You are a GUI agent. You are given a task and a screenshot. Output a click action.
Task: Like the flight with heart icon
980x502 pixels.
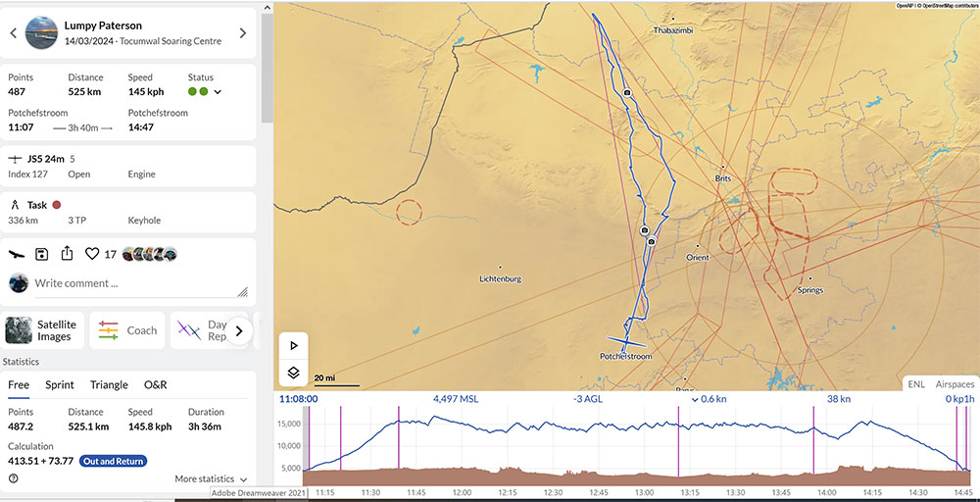92,254
